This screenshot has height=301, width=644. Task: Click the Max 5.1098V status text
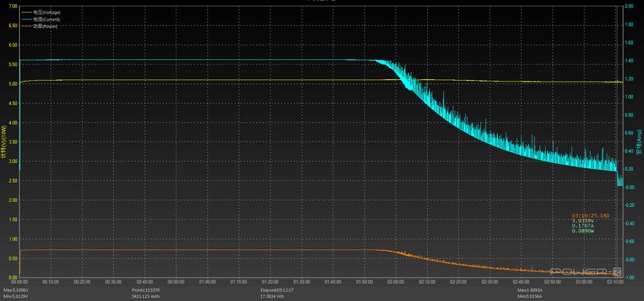15,290
